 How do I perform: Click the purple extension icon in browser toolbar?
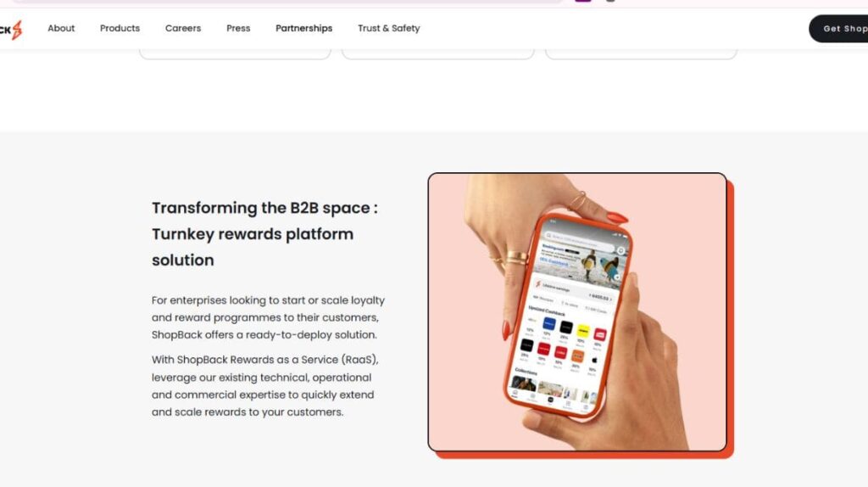[x=583, y=1]
